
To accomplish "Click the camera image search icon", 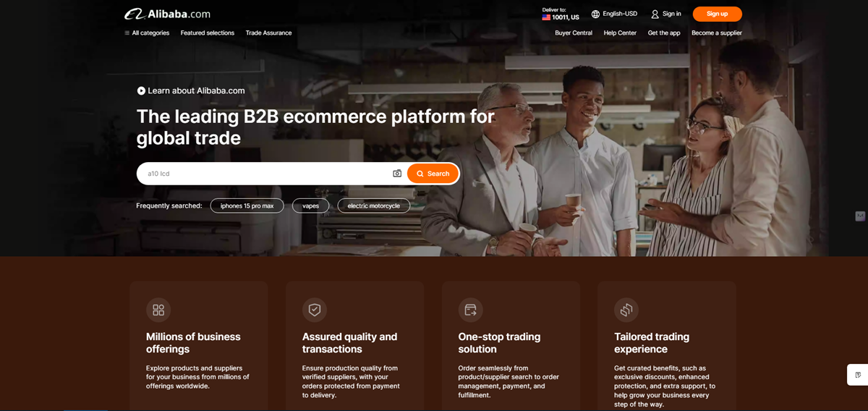I will tap(397, 174).
